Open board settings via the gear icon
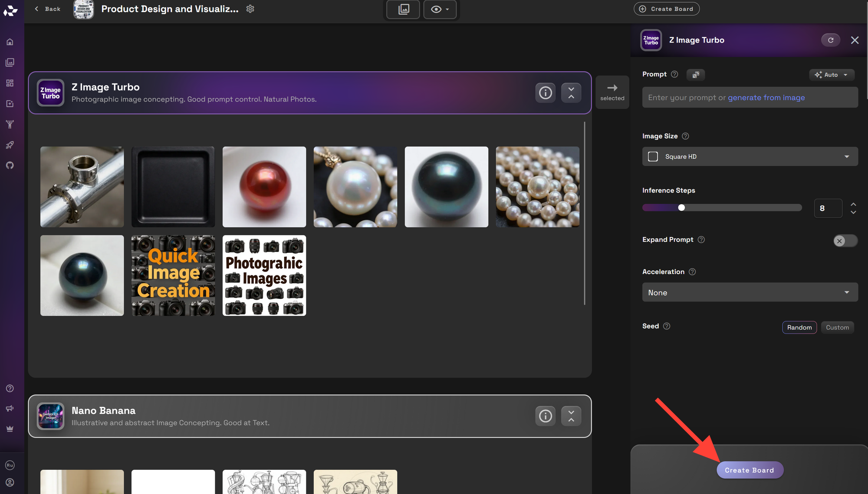Image resolution: width=868 pixels, height=494 pixels. click(x=250, y=8)
